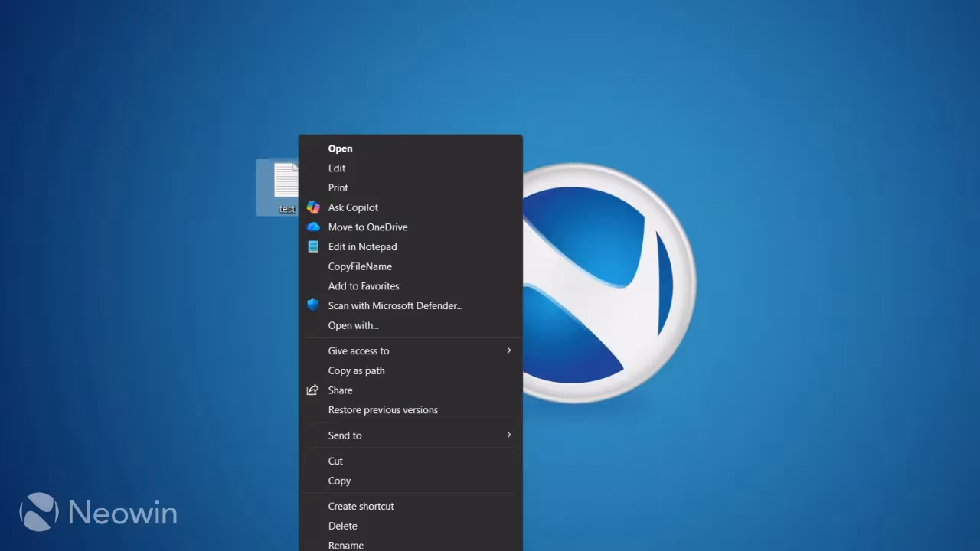Choose Restore previous versions
Viewport: 980px width, 551px height.
tap(410, 410)
